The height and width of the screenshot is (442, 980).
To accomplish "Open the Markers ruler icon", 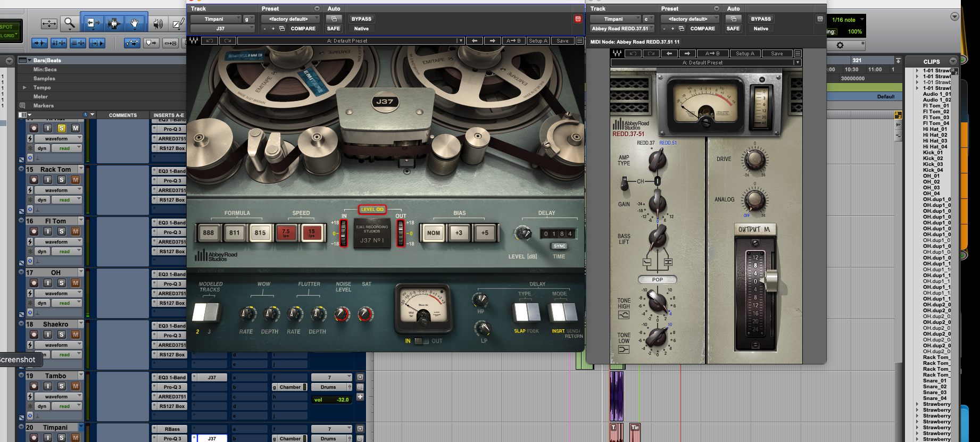I will coord(22,105).
